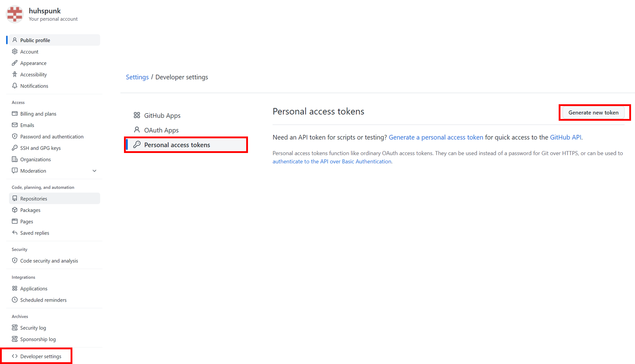This screenshot has width=635, height=364.
Task: Open the GitHub API link
Action: [565, 137]
